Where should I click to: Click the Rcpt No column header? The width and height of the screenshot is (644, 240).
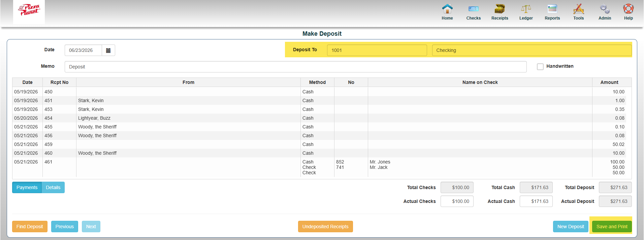pyautogui.click(x=60, y=82)
